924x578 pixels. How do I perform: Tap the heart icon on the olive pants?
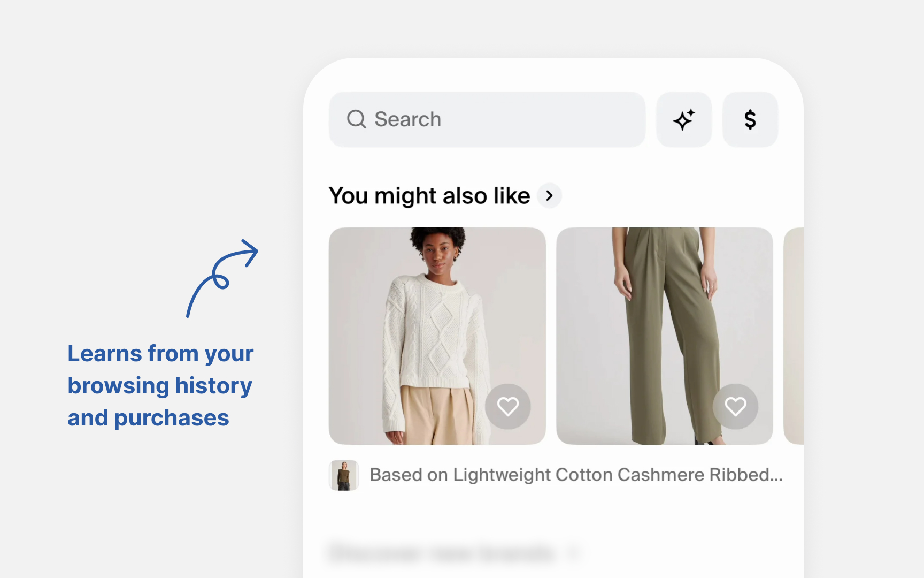(x=735, y=406)
